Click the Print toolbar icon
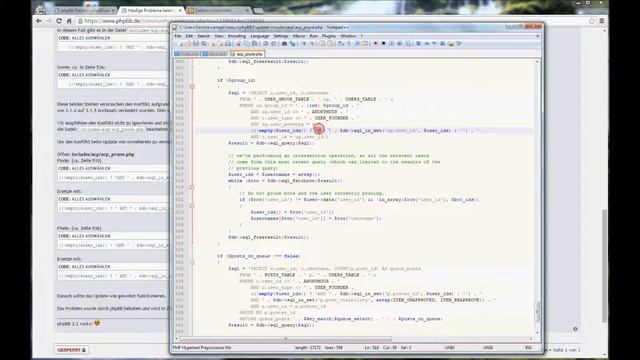 coord(228,43)
